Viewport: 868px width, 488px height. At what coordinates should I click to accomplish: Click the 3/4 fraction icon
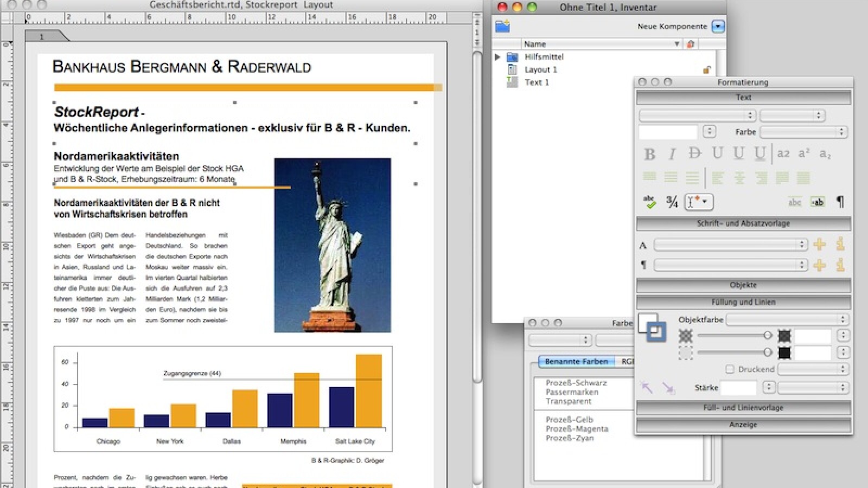(x=672, y=202)
